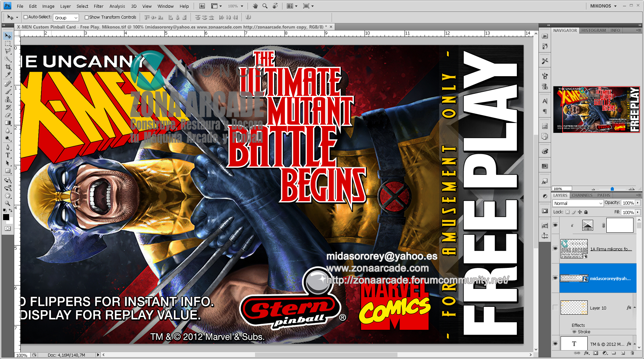644x359 pixels.
Task: Select the 3D Rotate tool
Action: tap(8, 180)
